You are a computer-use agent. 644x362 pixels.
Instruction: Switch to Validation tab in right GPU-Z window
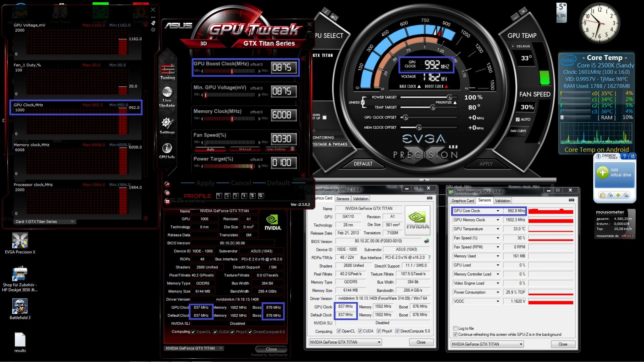point(502,201)
